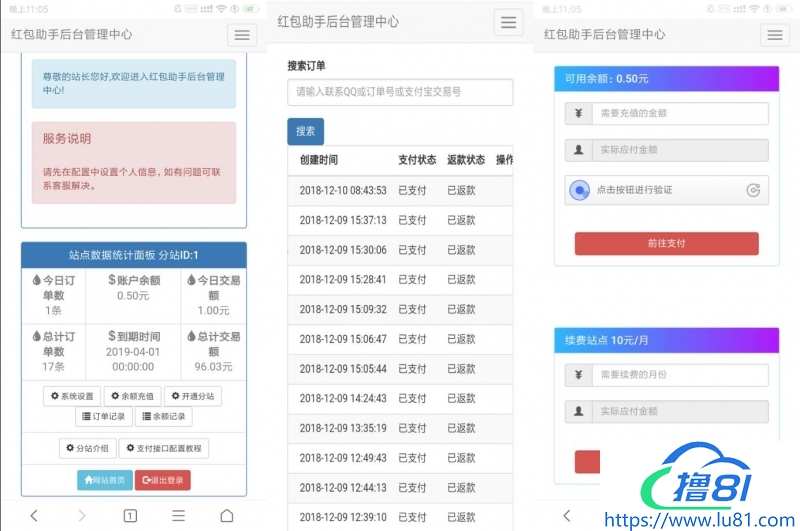Open 支付接口配置教程 tutorial
The height and width of the screenshot is (531, 800).
pyautogui.click(x=164, y=448)
